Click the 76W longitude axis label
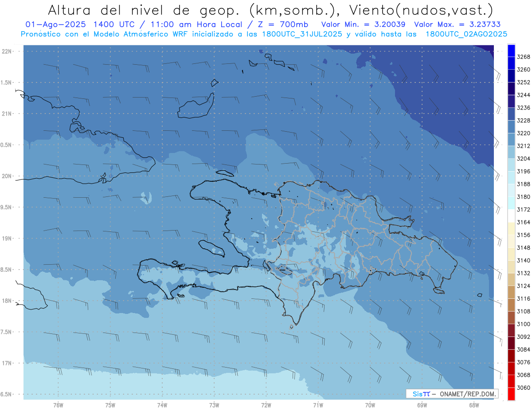This screenshot has height=411, width=532. click(58, 405)
